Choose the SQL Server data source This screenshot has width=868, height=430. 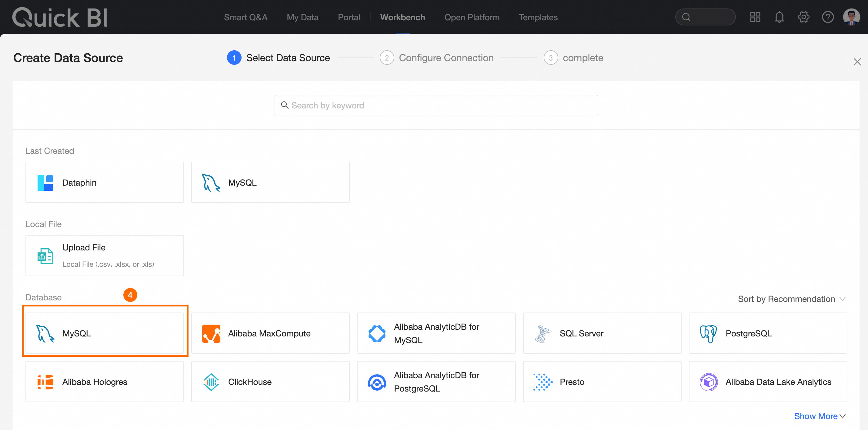602,333
